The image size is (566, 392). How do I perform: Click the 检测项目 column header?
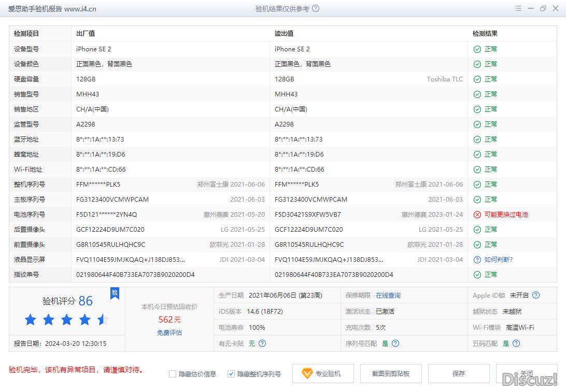point(26,34)
